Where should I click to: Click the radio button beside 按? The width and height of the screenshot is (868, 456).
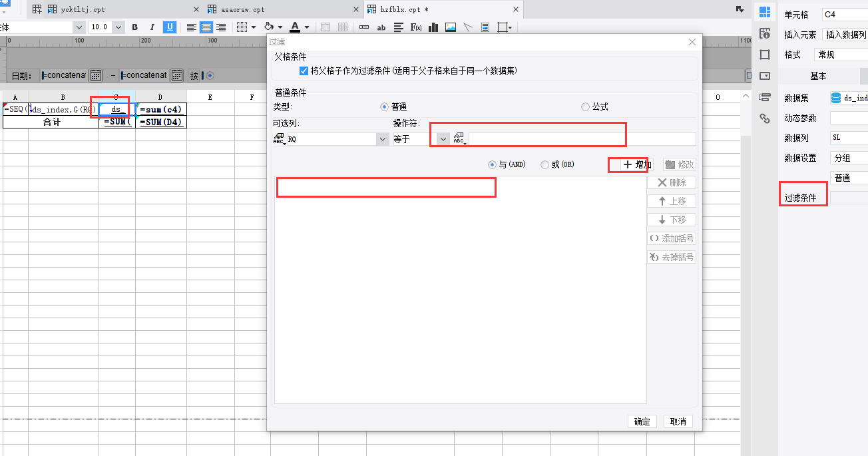[x=210, y=75]
